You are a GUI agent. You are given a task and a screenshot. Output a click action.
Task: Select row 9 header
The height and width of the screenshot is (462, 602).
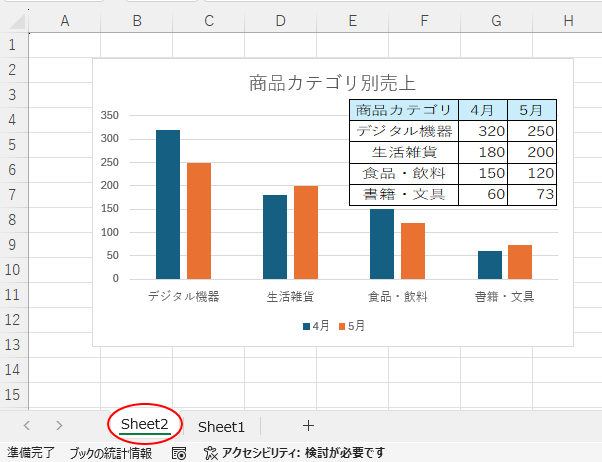[12, 245]
